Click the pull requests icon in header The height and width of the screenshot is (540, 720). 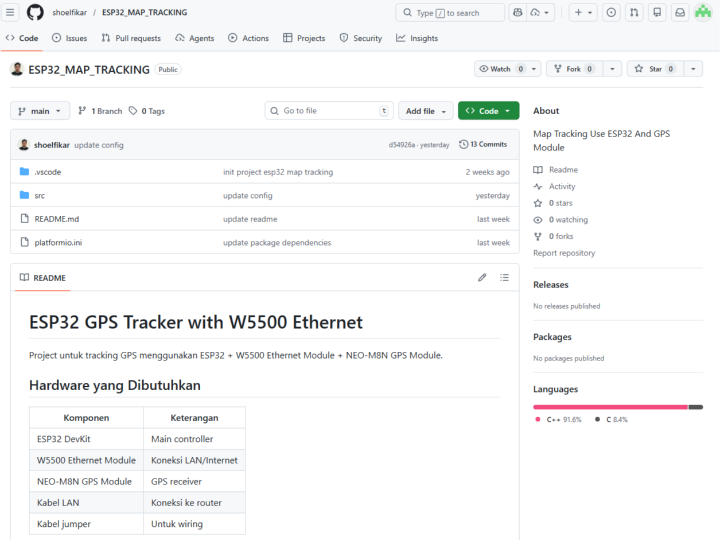(x=634, y=12)
